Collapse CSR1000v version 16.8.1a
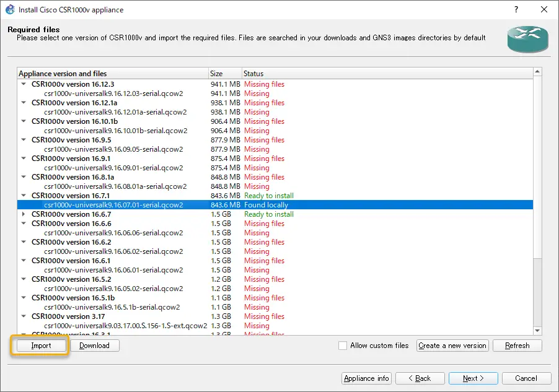The image size is (559, 392). pos(24,177)
